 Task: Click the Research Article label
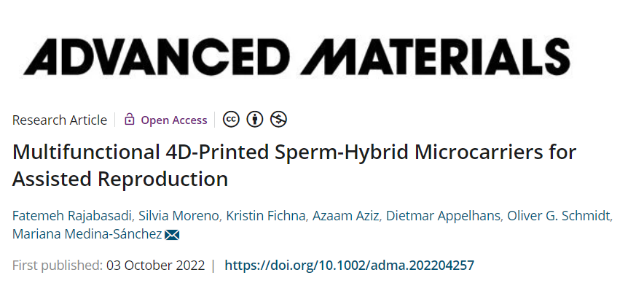click(60, 120)
